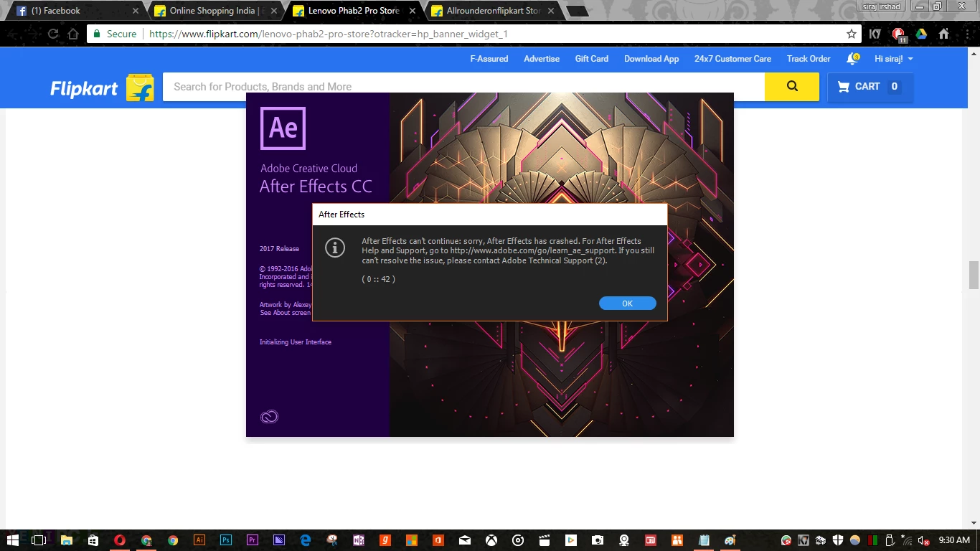Viewport: 980px width, 551px height.
Task: Open the Windows Start menu
Action: click(13, 540)
